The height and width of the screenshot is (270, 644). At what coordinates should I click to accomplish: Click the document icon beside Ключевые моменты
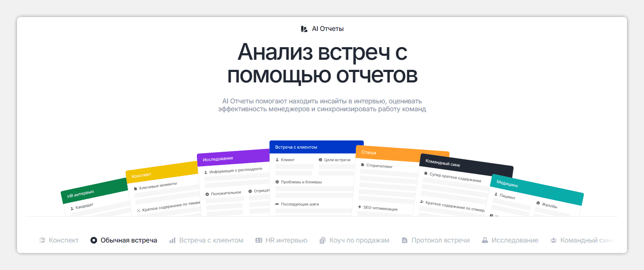tap(135, 189)
